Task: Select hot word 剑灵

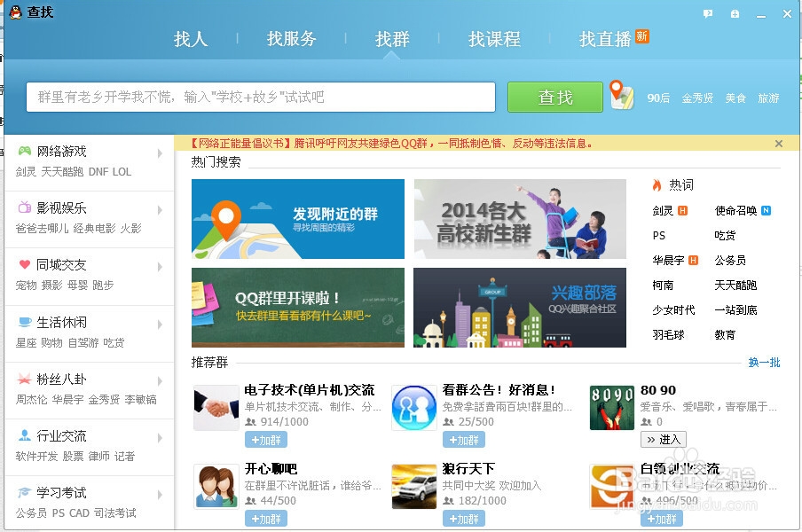Action: (663, 210)
